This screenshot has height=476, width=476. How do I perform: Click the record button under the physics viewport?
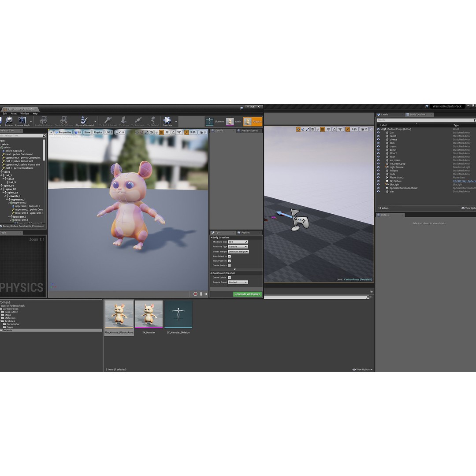pyautogui.click(x=195, y=294)
